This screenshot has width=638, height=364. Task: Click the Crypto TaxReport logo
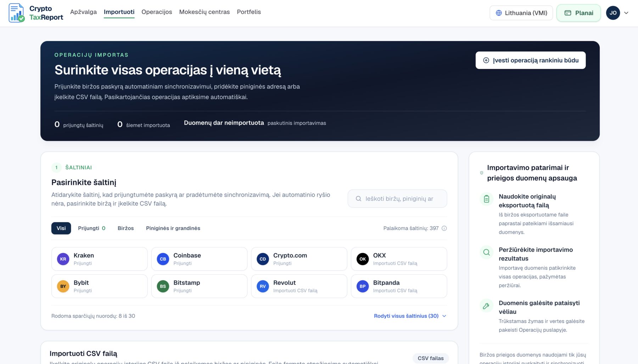tap(36, 13)
